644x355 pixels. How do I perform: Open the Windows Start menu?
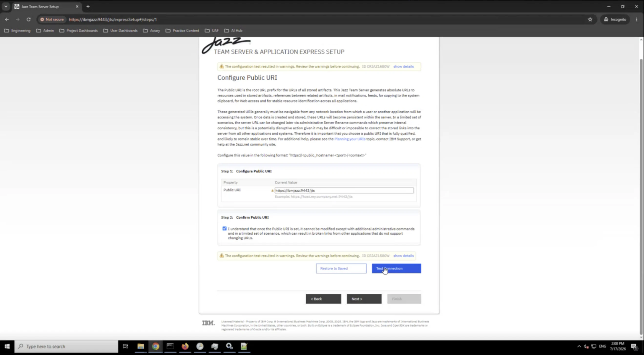point(7,346)
